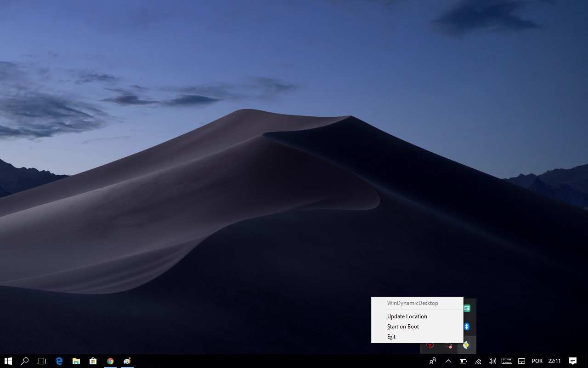Open Wi-Fi network flyout
This screenshot has height=368, width=588.
(478, 361)
